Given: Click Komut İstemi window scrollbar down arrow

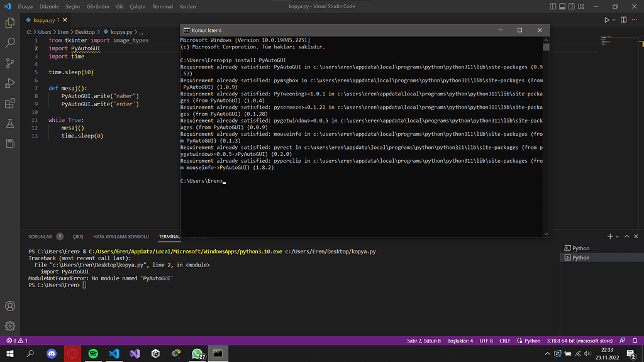Looking at the screenshot, I should (x=546, y=234).
